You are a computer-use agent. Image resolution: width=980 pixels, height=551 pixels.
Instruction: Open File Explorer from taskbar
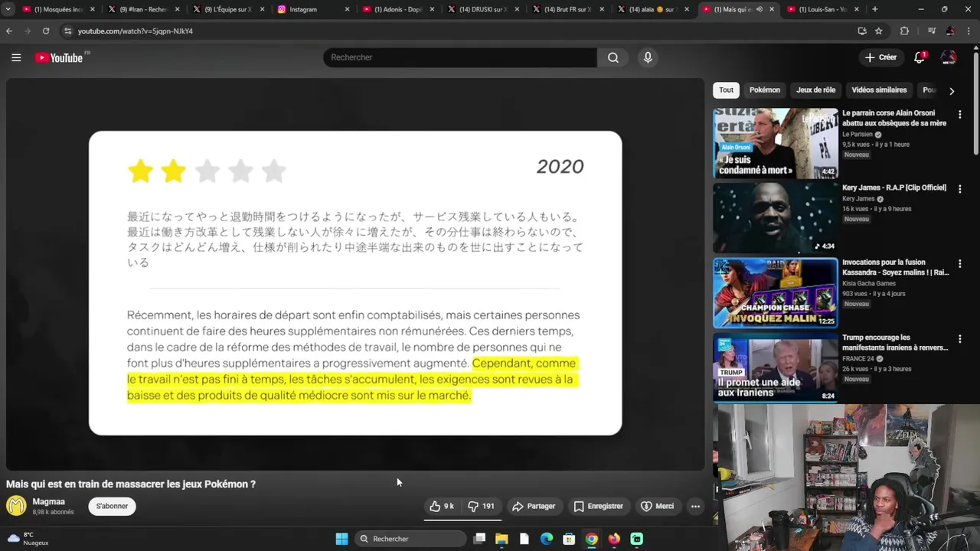click(x=501, y=539)
